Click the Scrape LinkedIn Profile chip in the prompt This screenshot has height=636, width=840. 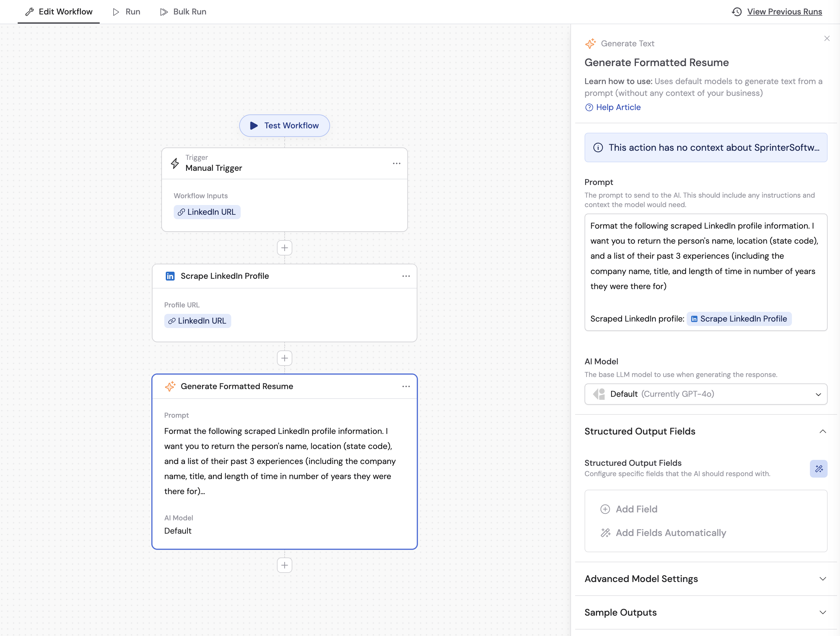(x=739, y=319)
